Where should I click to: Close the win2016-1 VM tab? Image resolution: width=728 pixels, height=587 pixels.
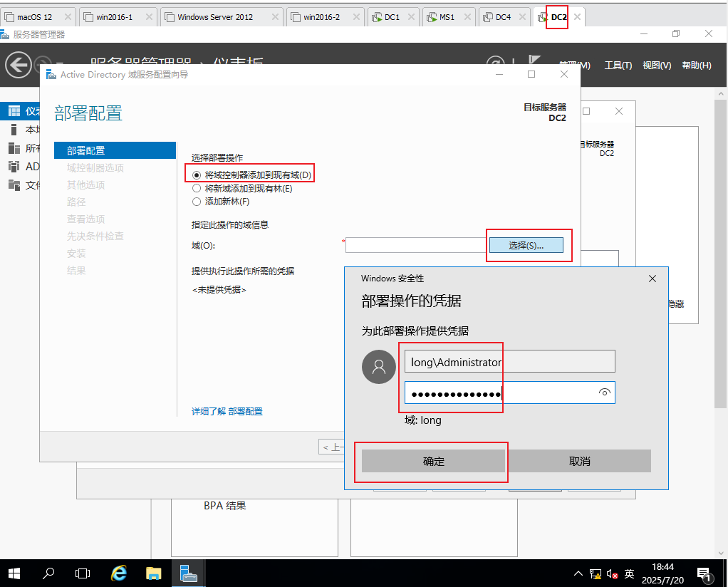(x=149, y=16)
